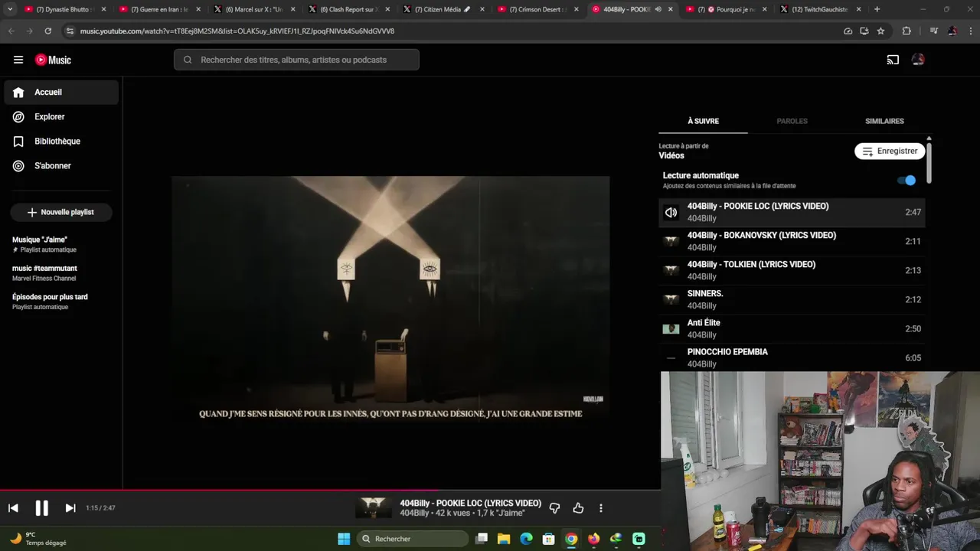
Task: Open Microsoft Store from the taskbar
Action: tap(548, 539)
